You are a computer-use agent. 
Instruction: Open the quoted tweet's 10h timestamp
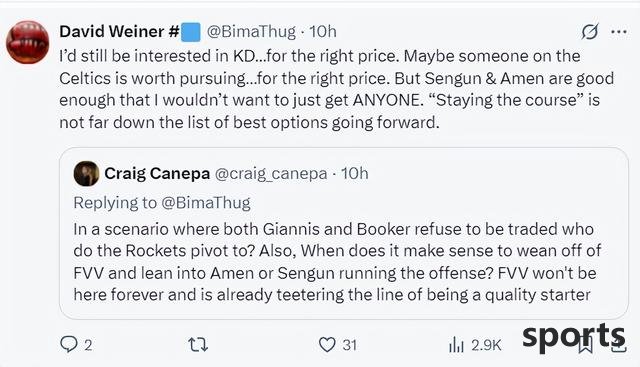[354, 173]
